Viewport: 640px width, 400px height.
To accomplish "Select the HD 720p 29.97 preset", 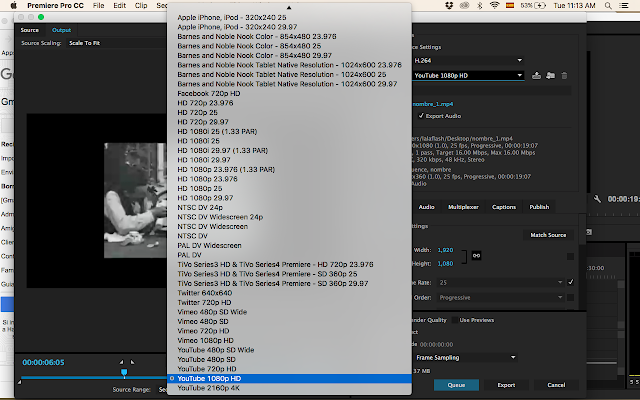I will 289,122.
